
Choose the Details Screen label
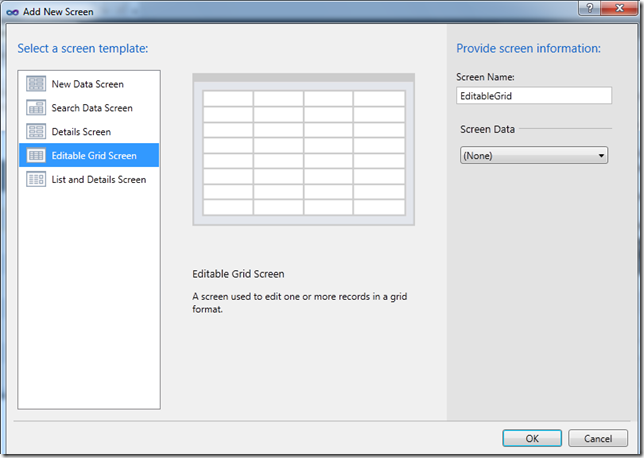[x=81, y=132]
